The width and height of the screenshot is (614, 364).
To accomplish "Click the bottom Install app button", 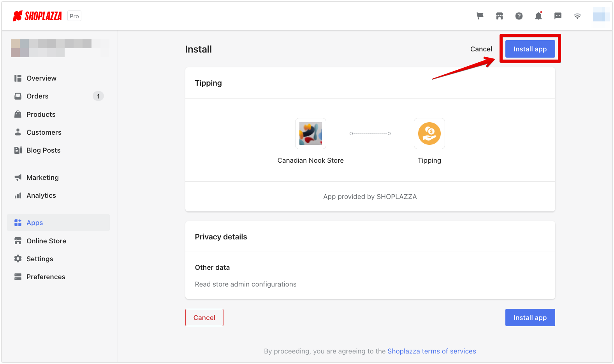I will (x=530, y=318).
